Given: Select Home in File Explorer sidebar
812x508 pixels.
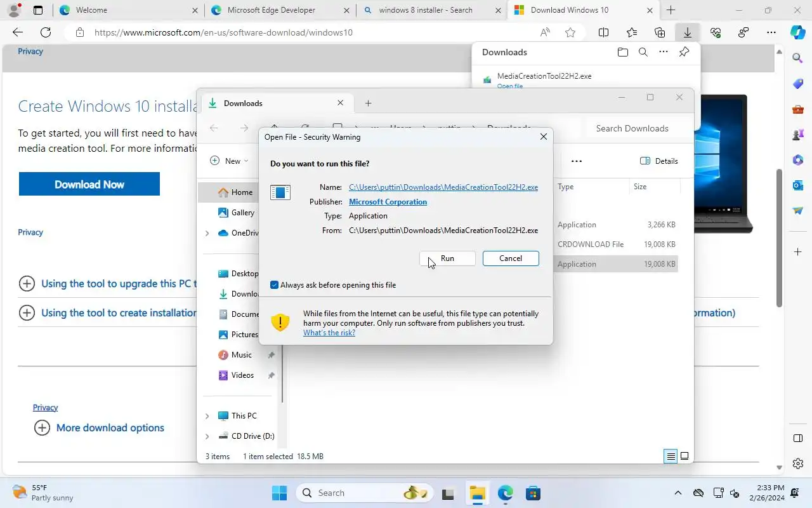Looking at the screenshot, I should [x=241, y=192].
